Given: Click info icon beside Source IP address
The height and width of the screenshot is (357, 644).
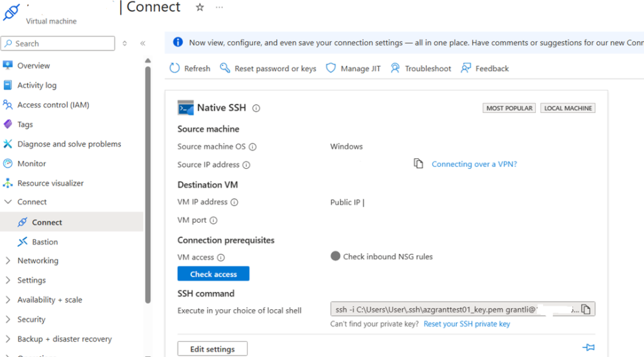Looking at the screenshot, I should [x=246, y=165].
